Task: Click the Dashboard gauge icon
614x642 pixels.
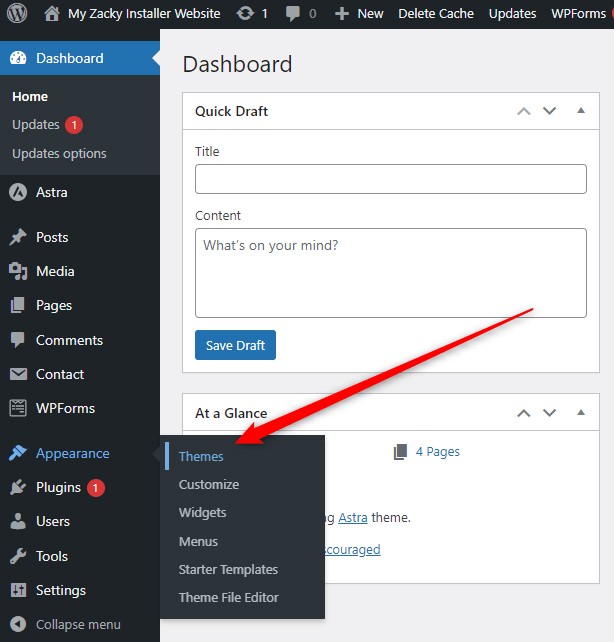Action: click(18, 58)
